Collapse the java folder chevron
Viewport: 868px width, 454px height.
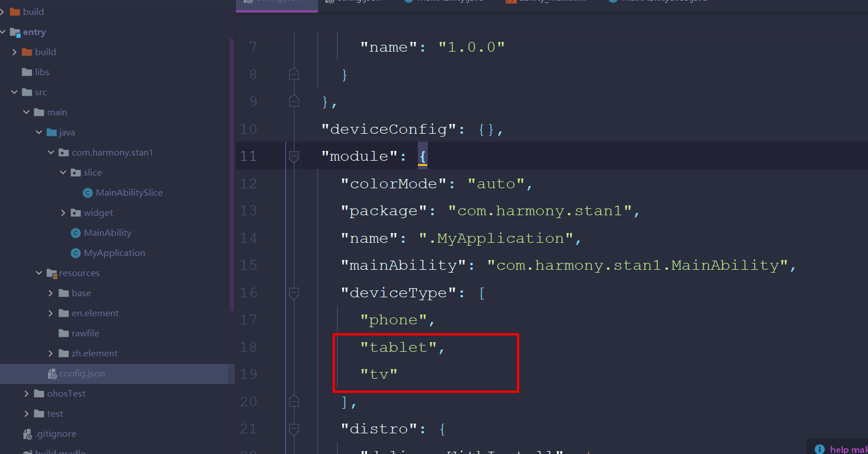click(39, 132)
